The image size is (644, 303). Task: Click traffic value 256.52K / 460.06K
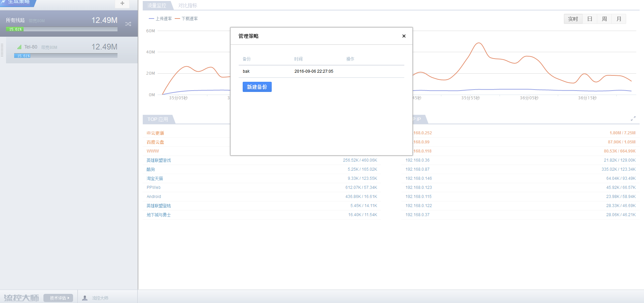point(360,160)
